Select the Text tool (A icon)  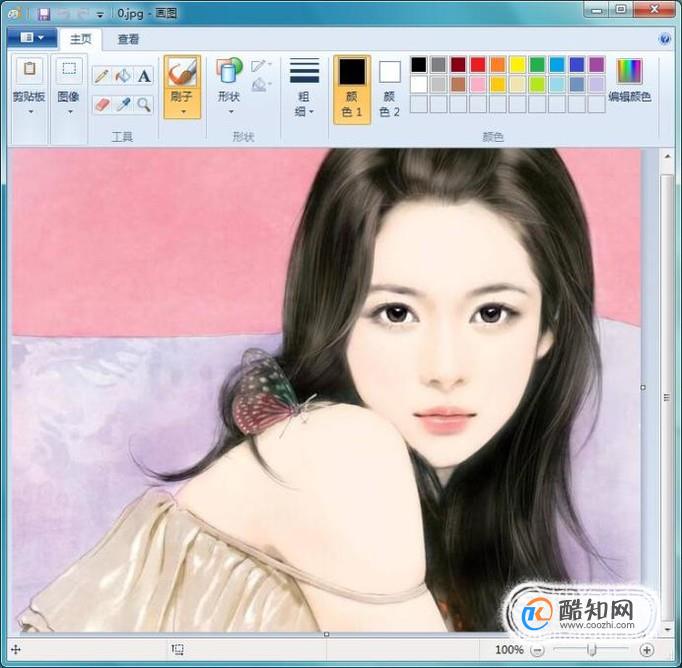tap(144, 76)
